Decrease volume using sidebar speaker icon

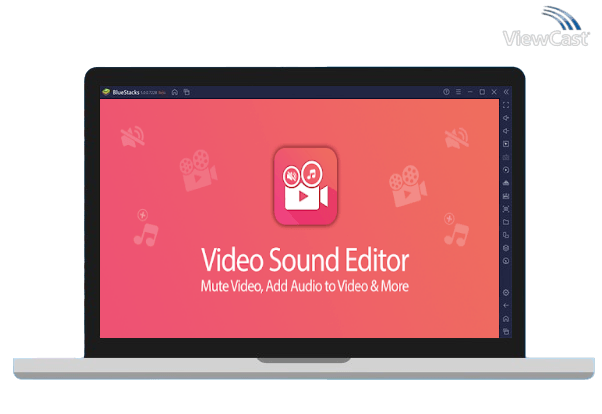tap(506, 131)
